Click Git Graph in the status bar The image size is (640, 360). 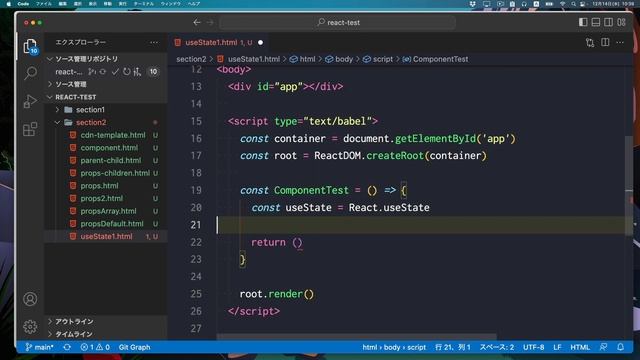(x=134, y=347)
